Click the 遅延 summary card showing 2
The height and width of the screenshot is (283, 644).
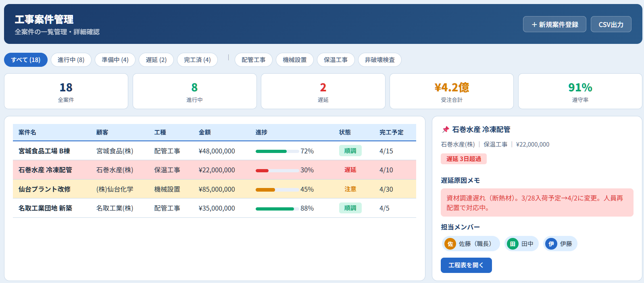point(323,91)
